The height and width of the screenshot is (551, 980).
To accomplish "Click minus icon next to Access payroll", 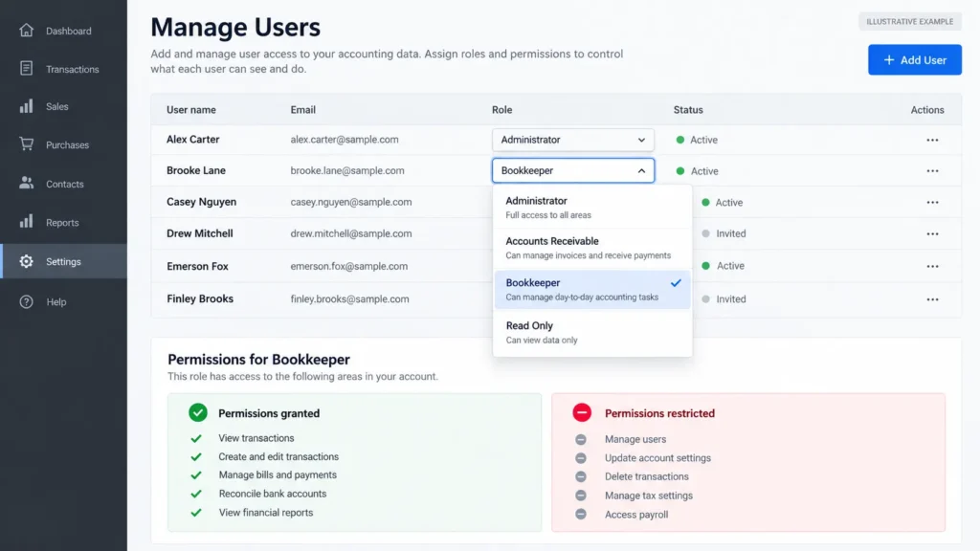I will click(581, 514).
